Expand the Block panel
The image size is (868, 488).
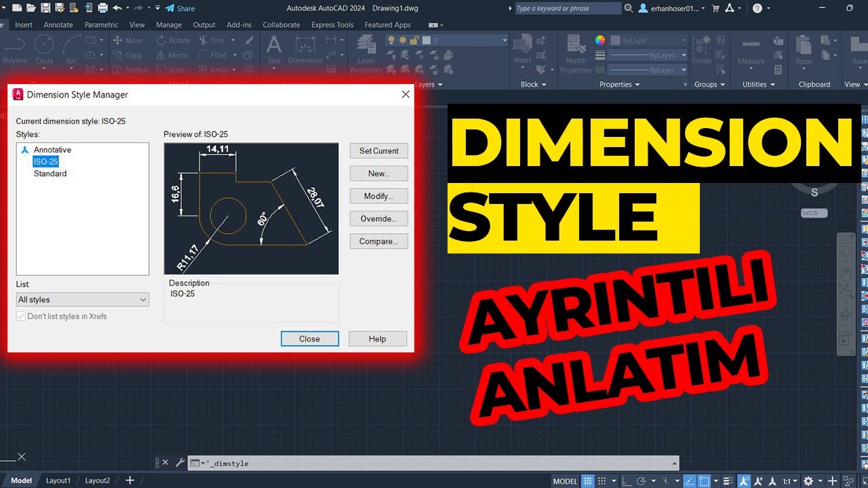click(533, 85)
